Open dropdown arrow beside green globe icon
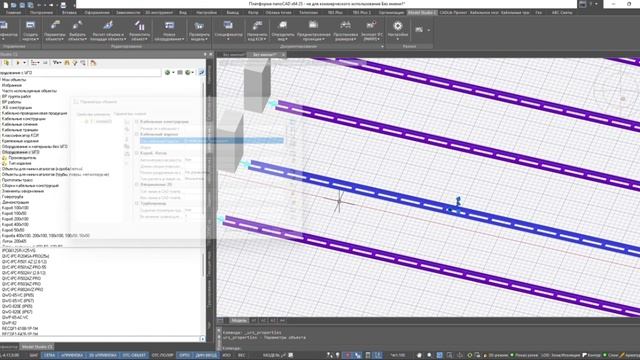The width and height of the screenshot is (640, 360). [x=173, y=73]
